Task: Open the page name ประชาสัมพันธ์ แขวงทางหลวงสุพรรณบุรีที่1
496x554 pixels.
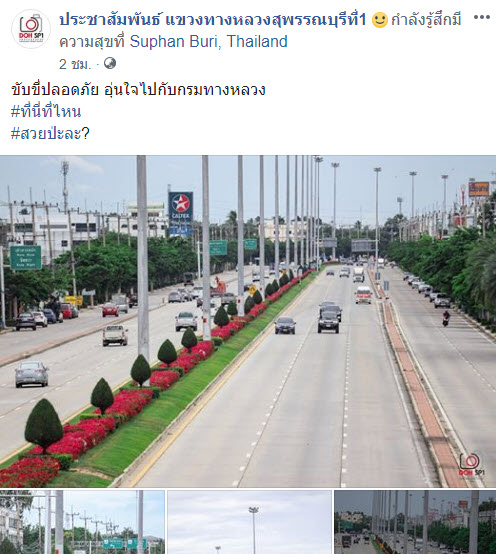Action: click(213, 19)
